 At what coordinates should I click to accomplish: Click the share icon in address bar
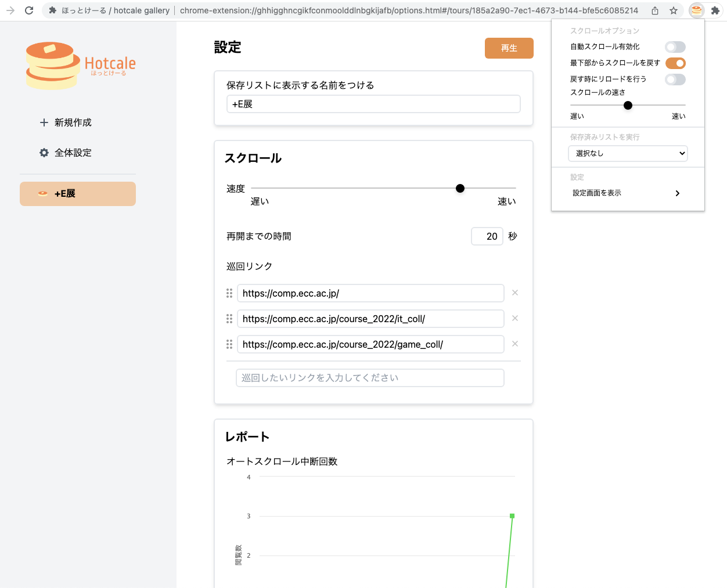[x=655, y=10]
